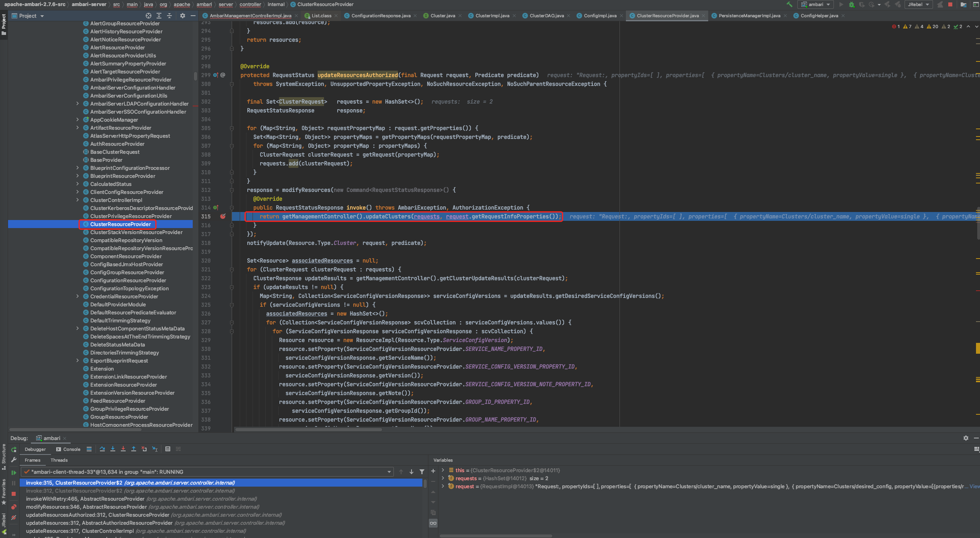Switch to ClusterDAO.java tab
The image size is (980, 538).
[546, 16]
